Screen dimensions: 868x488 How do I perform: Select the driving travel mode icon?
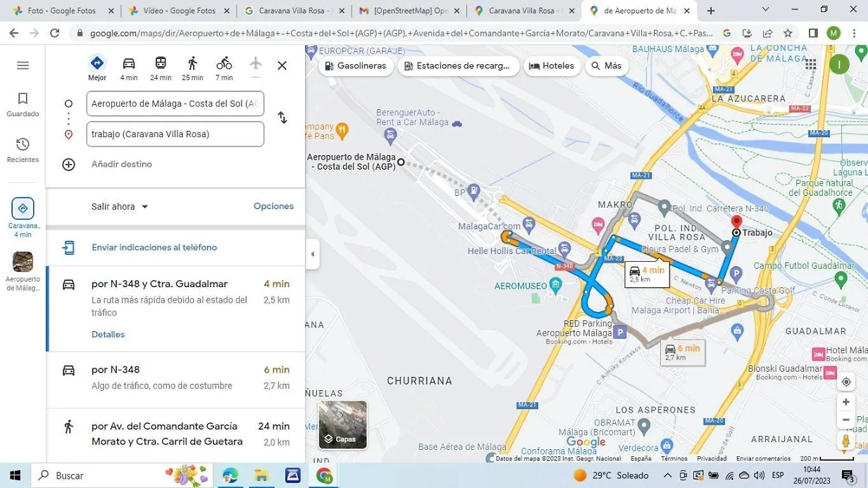129,64
